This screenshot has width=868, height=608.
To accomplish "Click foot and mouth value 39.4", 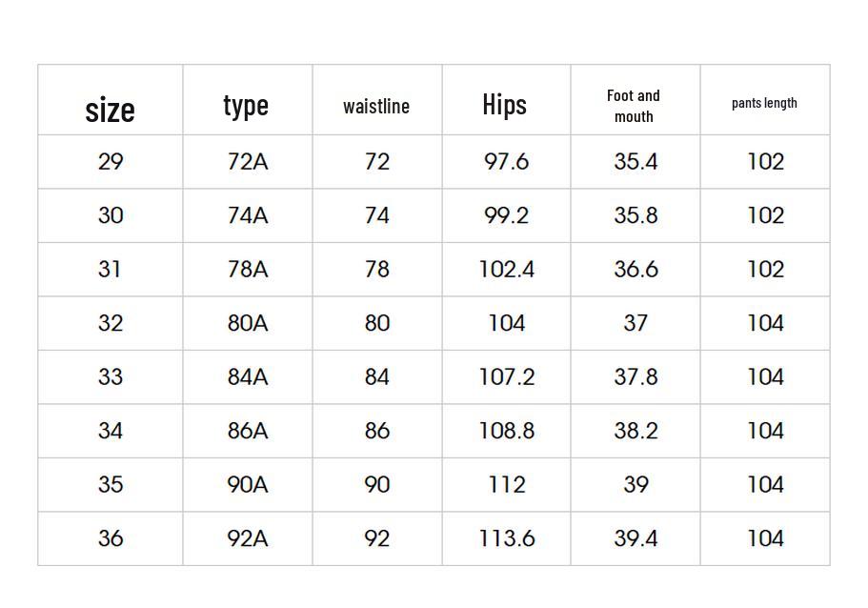I will (x=636, y=538).
